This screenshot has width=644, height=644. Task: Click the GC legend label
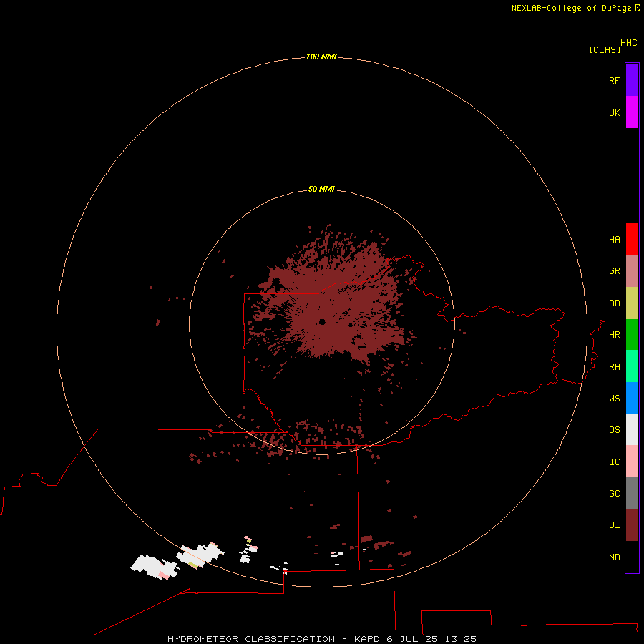click(x=615, y=494)
